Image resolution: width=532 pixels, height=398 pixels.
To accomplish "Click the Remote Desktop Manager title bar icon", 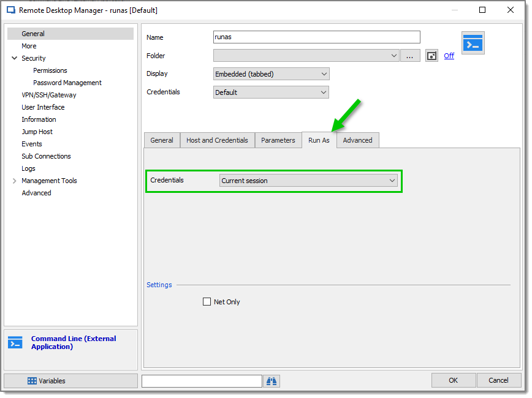I will 11,10.
